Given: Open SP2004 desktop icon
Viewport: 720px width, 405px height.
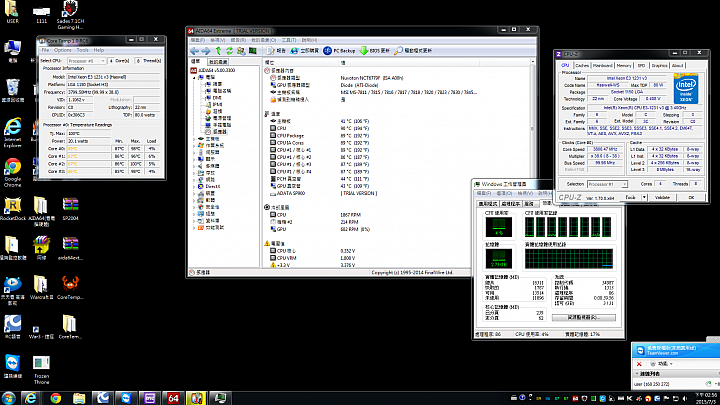Looking at the screenshot, I should (70, 209).
